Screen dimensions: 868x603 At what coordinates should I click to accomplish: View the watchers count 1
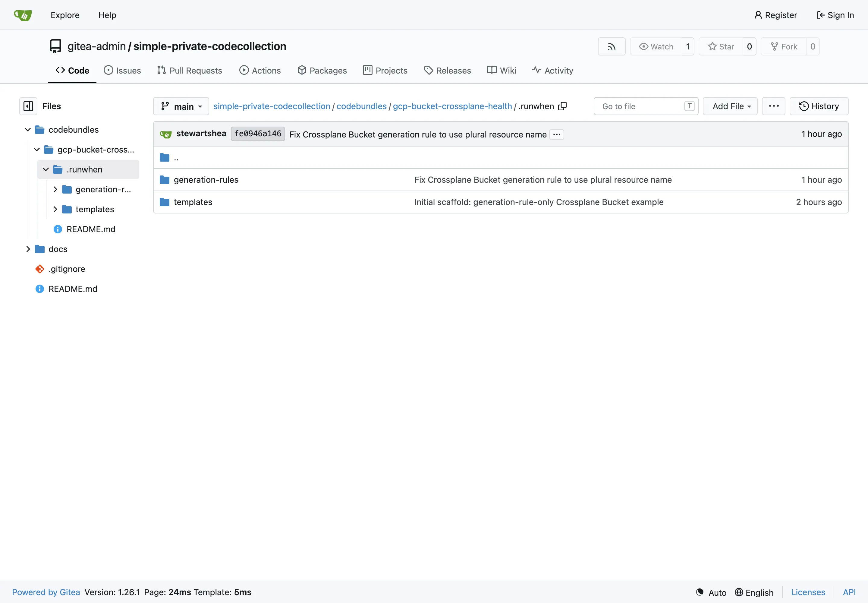click(x=688, y=46)
